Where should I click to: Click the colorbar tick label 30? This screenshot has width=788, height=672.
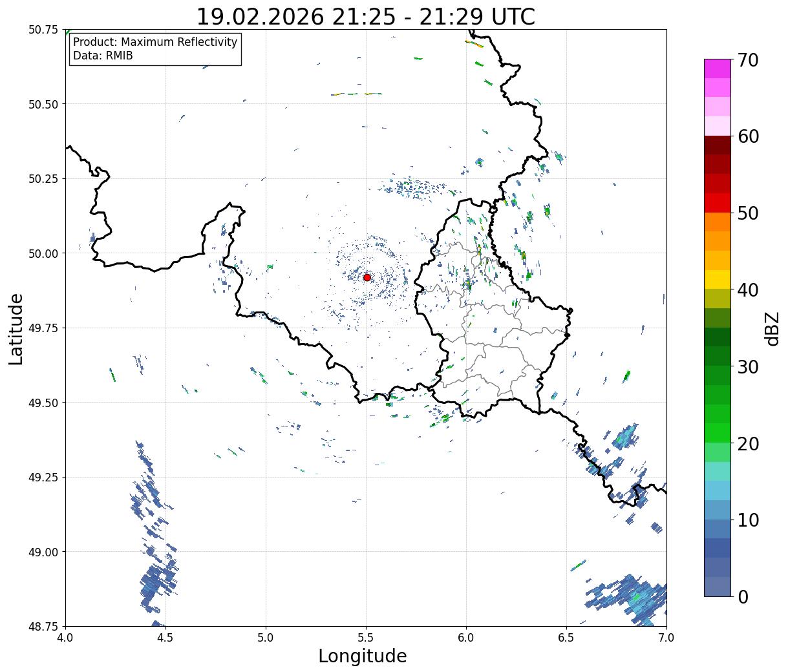pyautogui.click(x=749, y=366)
